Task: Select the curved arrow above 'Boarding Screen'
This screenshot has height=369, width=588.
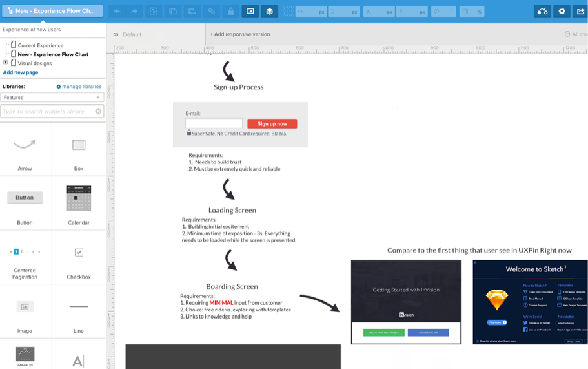Action: click(230, 260)
